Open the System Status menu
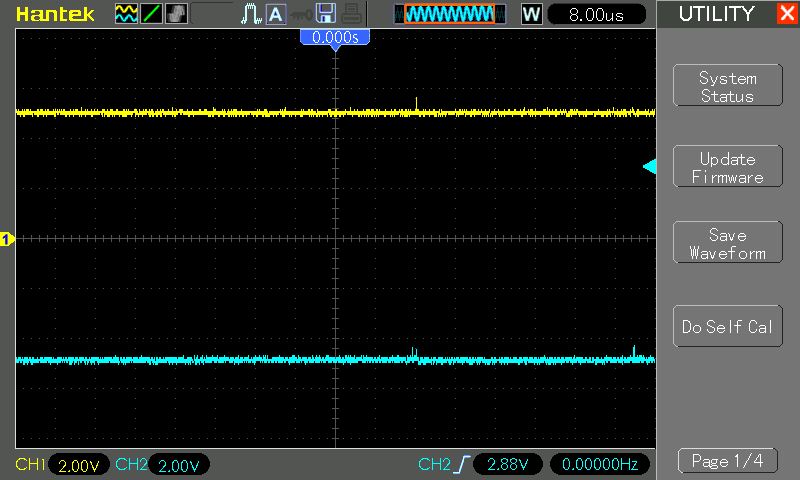Image resolution: width=800 pixels, height=480 pixels. click(727, 86)
